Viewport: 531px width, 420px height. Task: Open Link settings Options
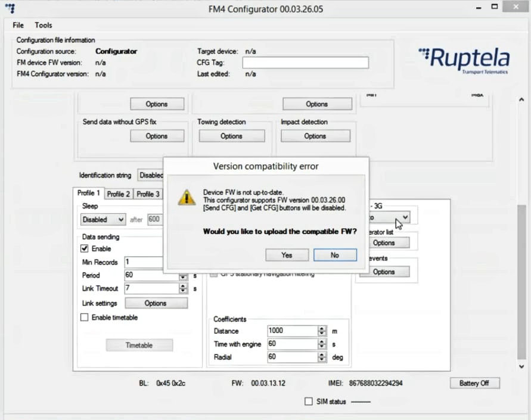156,303
